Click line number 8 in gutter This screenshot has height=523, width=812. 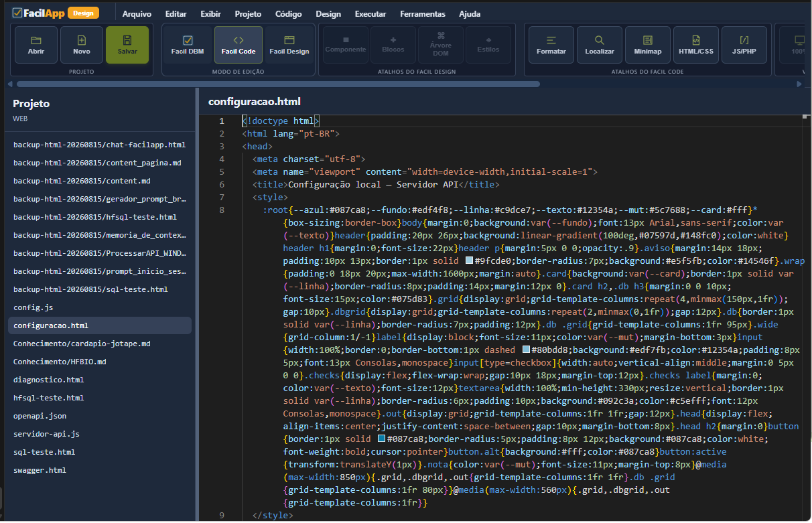pyautogui.click(x=222, y=210)
